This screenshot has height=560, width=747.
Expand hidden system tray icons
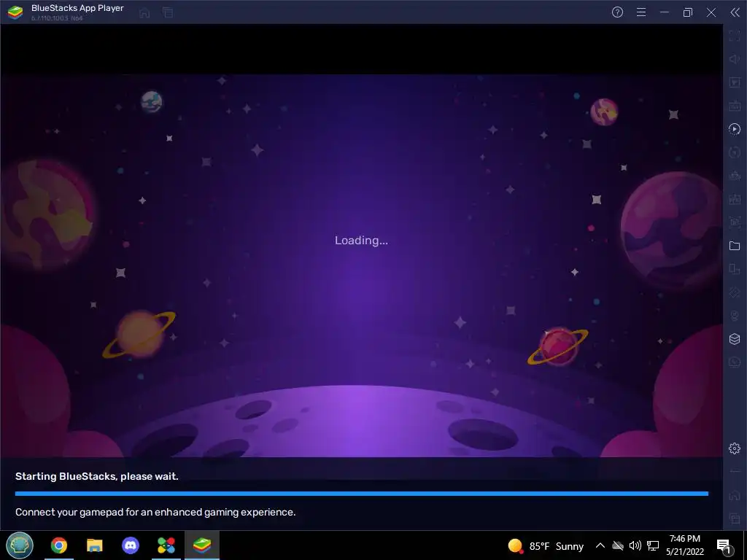[x=600, y=545]
